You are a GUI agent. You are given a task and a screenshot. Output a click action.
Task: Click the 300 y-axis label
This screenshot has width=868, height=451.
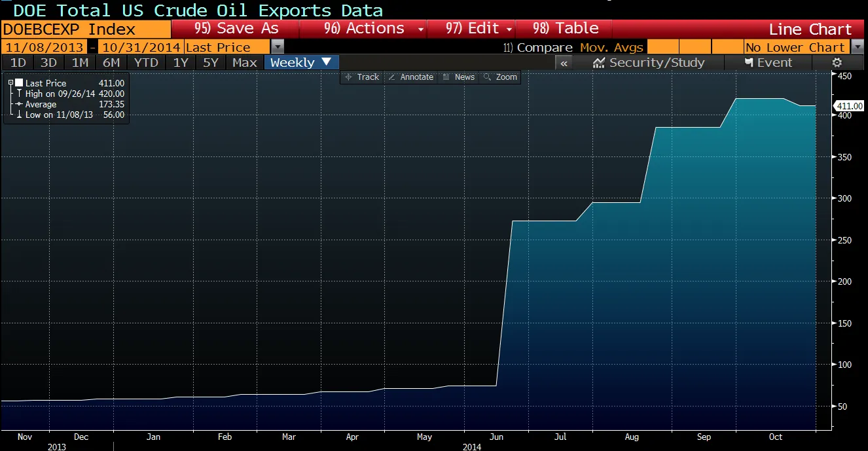844,198
